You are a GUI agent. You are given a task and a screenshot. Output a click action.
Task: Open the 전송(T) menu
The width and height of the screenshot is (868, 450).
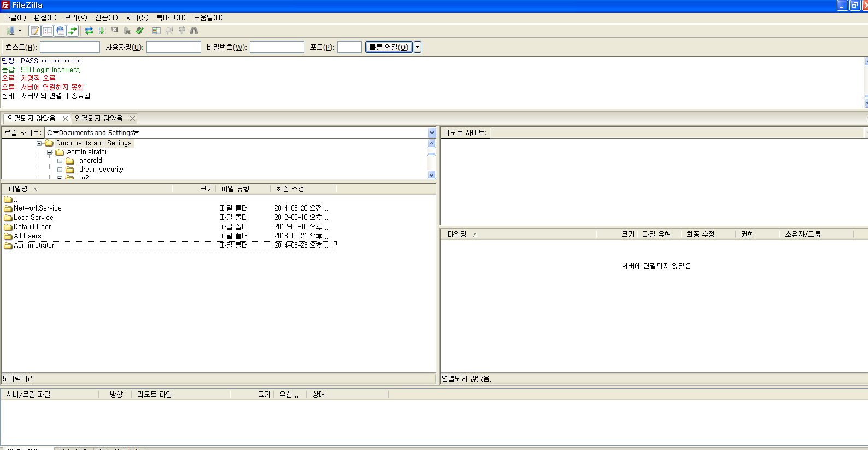click(106, 17)
